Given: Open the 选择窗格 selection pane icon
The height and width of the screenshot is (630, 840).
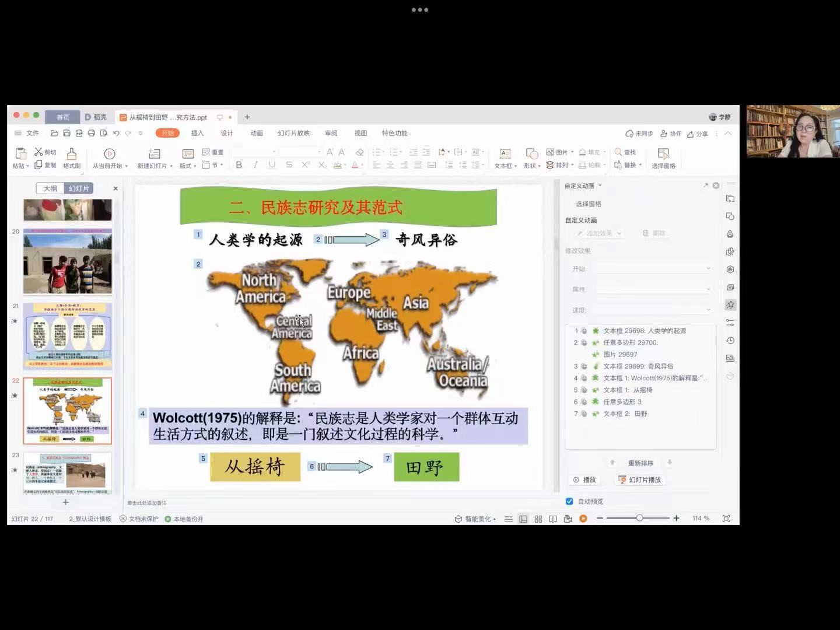Looking at the screenshot, I should pyautogui.click(x=663, y=153).
